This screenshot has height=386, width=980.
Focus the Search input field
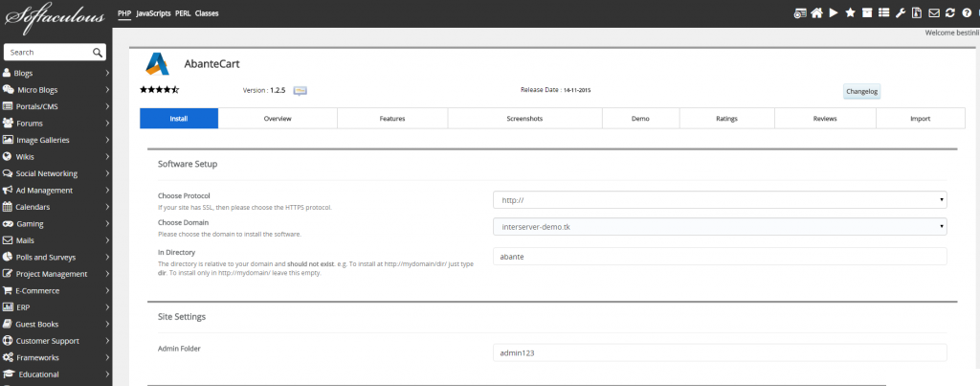click(49, 53)
